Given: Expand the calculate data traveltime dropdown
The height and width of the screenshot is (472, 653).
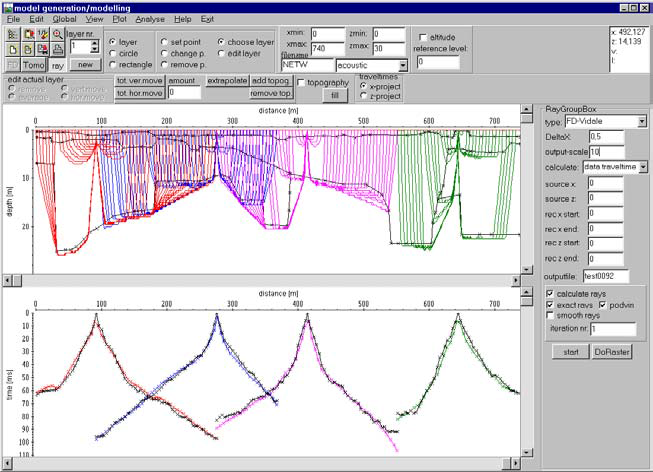Looking at the screenshot, I should (x=643, y=166).
